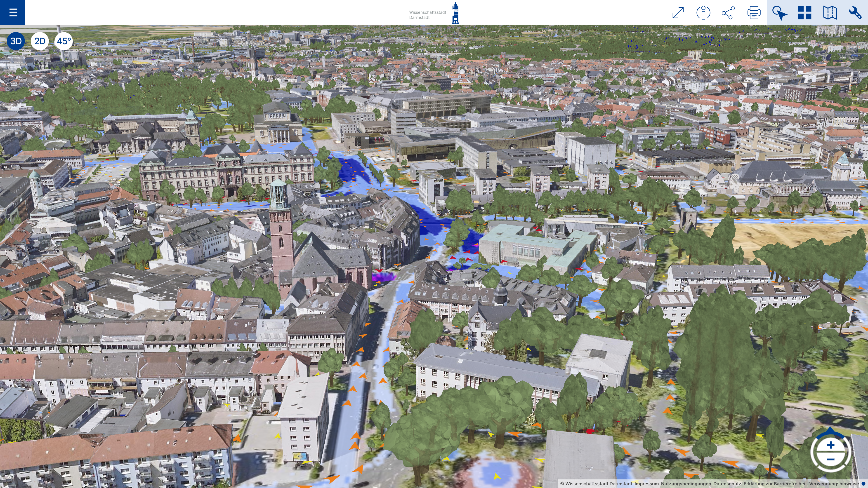Image resolution: width=868 pixels, height=488 pixels.
Task: Open the folded map icon
Action: pyautogui.click(x=830, y=13)
